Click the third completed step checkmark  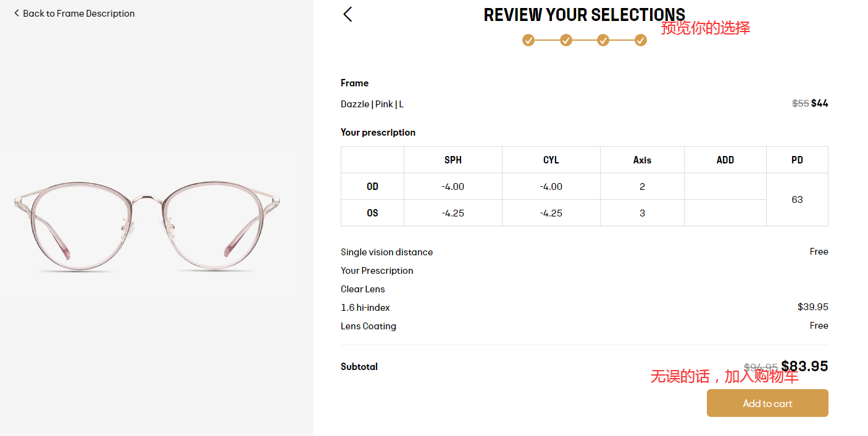coord(603,41)
